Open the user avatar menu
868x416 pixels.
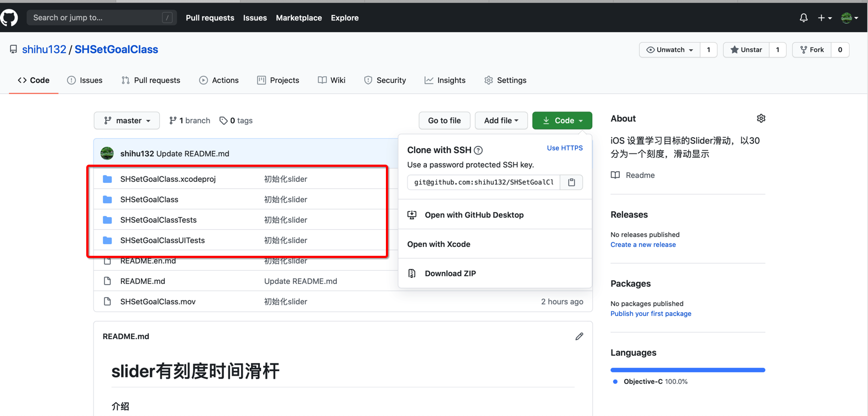click(849, 18)
